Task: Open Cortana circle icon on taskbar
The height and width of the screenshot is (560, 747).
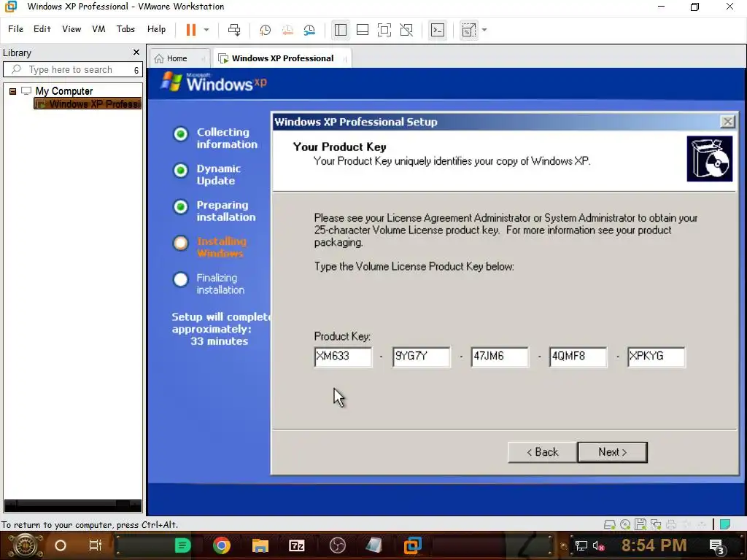Action: (61, 545)
